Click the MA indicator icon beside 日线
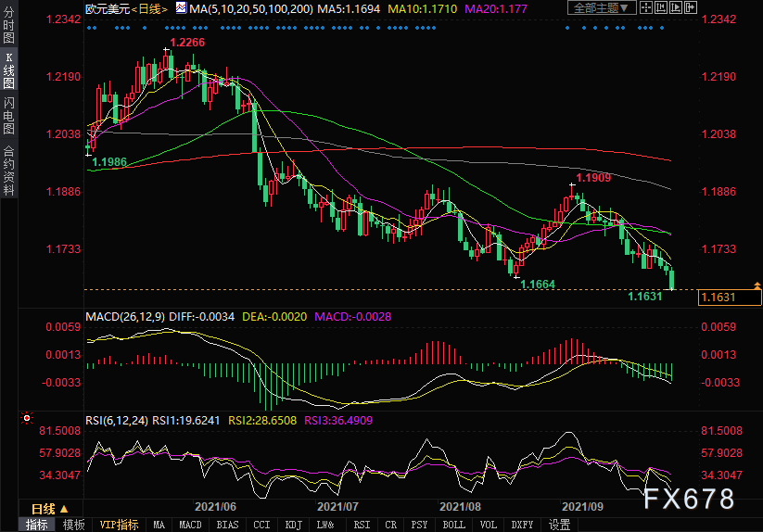 (x=181, y=7)
